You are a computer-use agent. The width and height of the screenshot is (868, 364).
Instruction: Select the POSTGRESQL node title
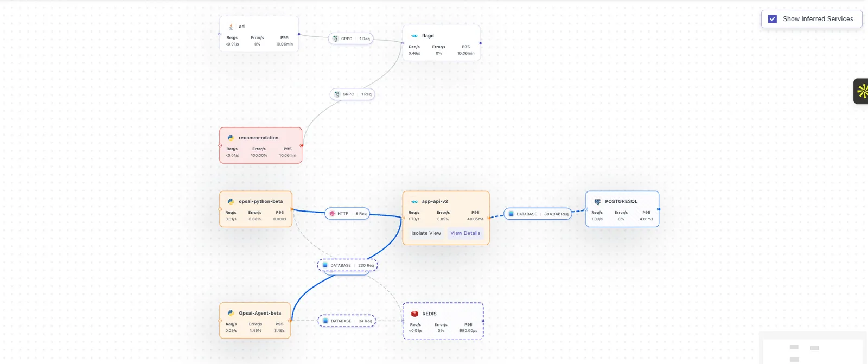tap(621, 201)
